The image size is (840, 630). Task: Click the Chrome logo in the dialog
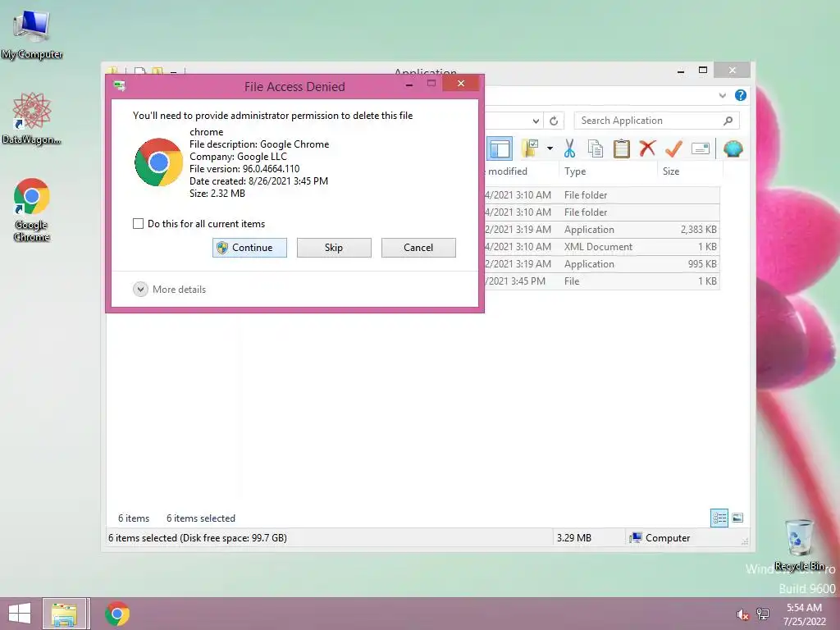coord(158,162)
